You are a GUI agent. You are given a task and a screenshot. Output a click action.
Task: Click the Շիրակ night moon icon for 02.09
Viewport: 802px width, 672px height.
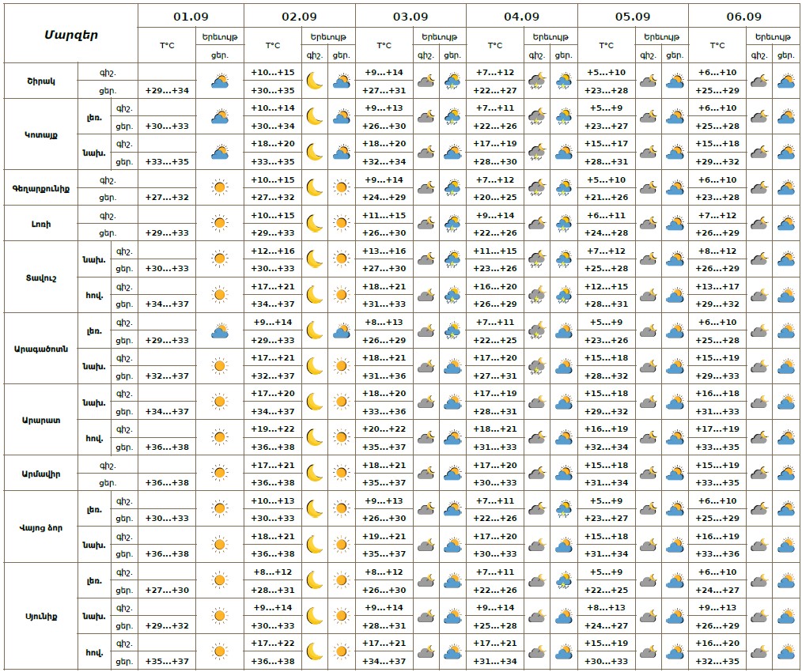[x=315, y=81]
